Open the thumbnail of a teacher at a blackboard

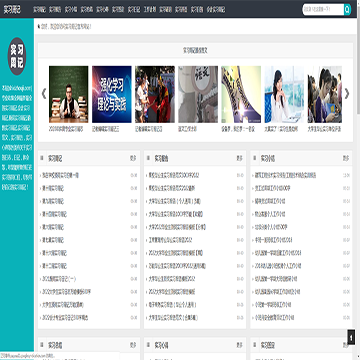pyautogui.click(x=69, y=94)
